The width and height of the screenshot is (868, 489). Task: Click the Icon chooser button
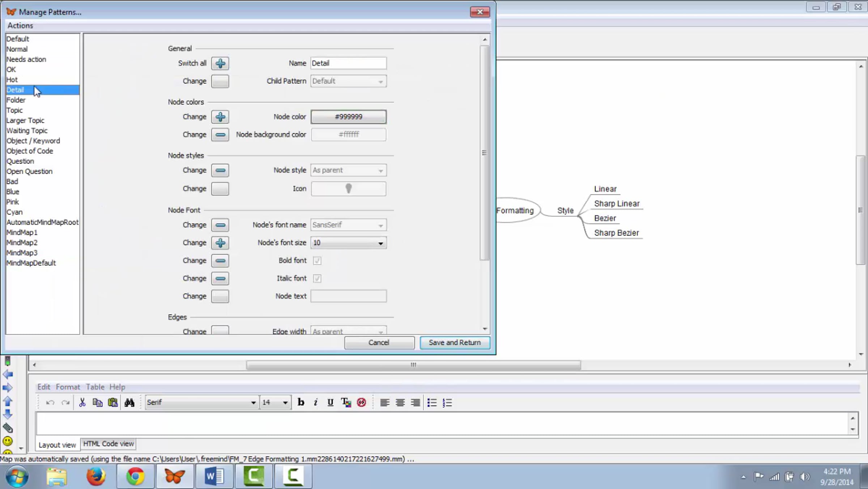(348, 188)
